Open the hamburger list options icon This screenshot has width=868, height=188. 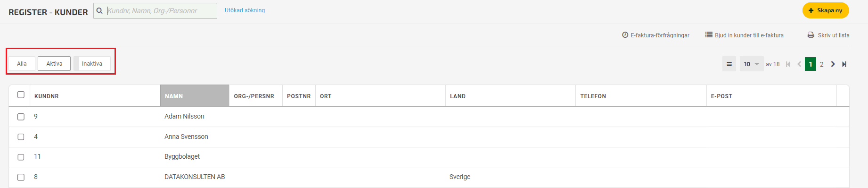pos(729,64)
